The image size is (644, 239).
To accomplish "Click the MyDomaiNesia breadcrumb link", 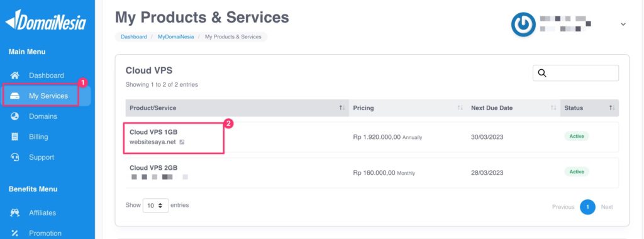I will point(176,37).
